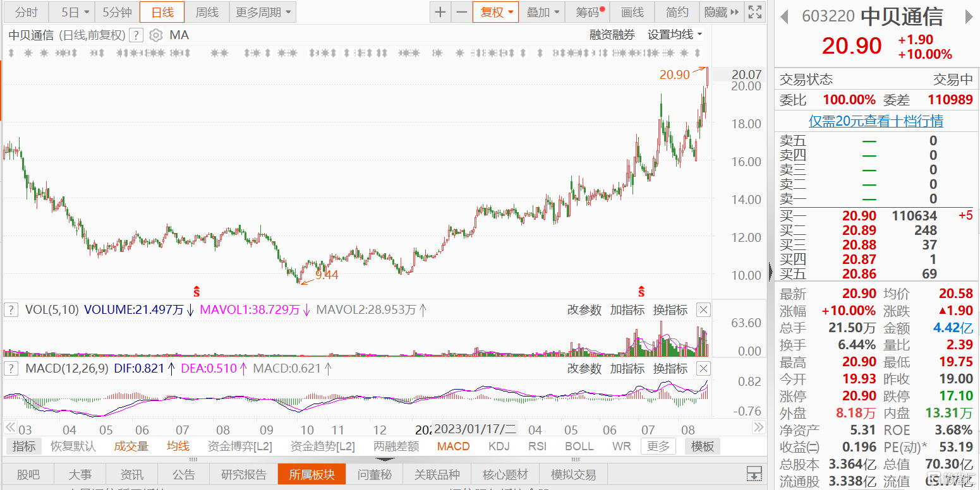
Task: Open the 问董秘 tab
Action: (x=375, y=474)
